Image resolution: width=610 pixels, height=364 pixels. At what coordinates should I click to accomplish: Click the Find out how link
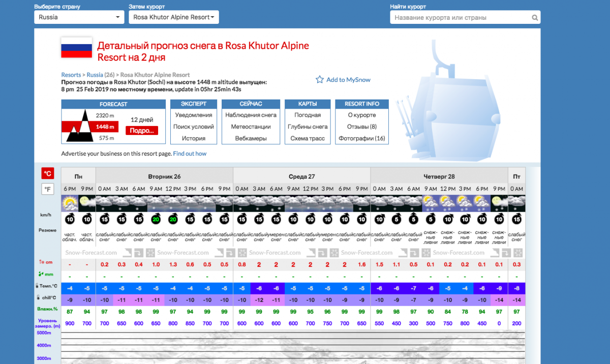[190, 153]
